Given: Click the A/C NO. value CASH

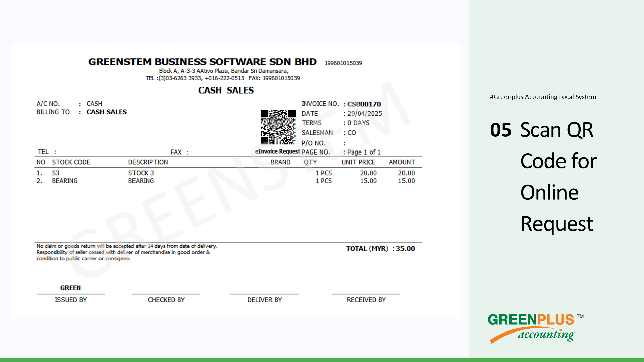Looking at the screenshot, I should pyautogui.click(x=94, y=104).
